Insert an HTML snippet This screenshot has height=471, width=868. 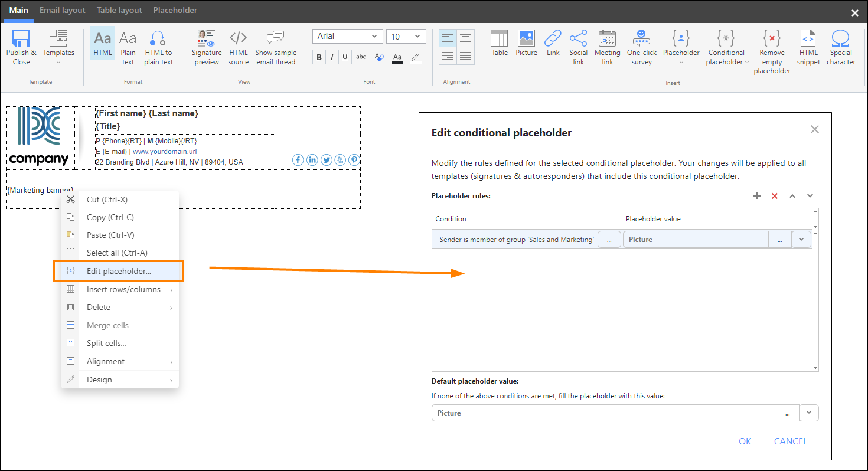pos(808,47)
